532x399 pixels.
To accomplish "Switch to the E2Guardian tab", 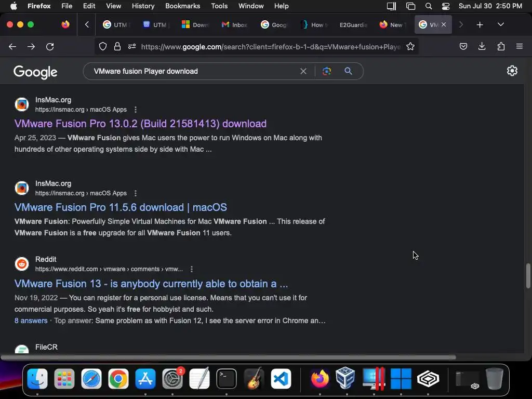I will point(353,25).
